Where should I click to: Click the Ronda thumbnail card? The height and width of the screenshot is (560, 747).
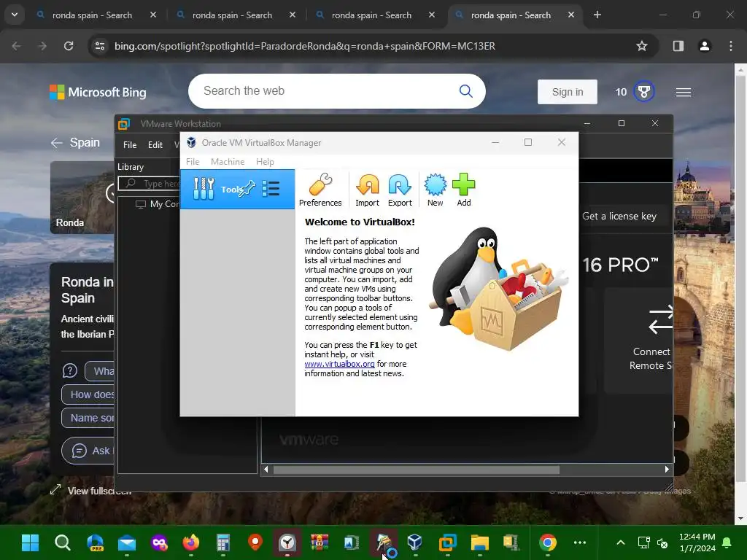82,197
